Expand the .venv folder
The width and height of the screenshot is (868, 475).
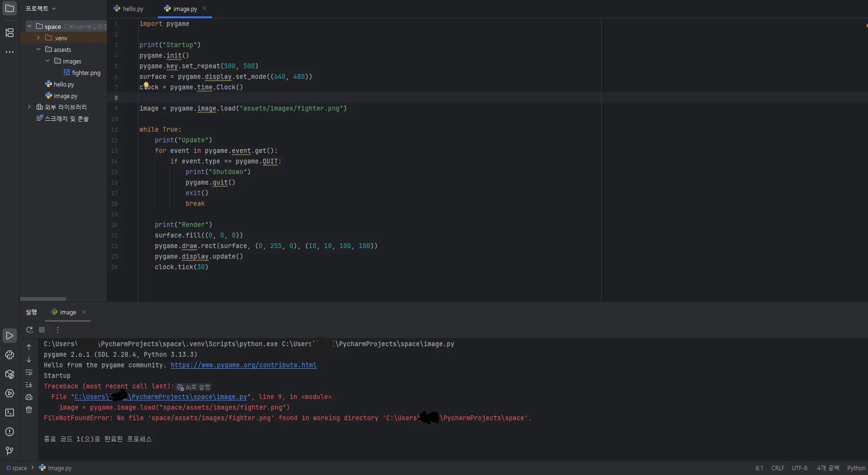tap(38, 38)
